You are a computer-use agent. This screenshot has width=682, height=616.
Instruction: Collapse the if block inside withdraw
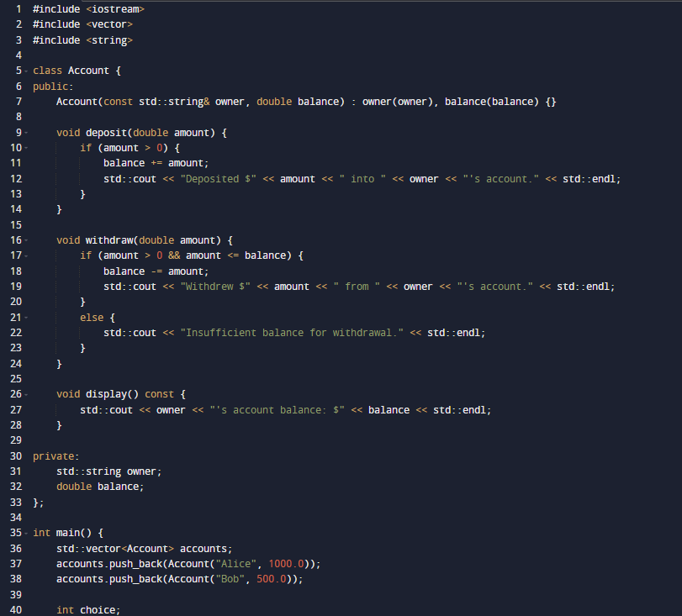[27, 255]
